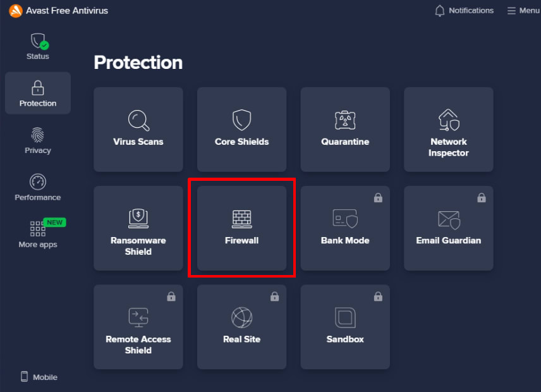Click the lock badge on Real Site

(x=275, y=297)
